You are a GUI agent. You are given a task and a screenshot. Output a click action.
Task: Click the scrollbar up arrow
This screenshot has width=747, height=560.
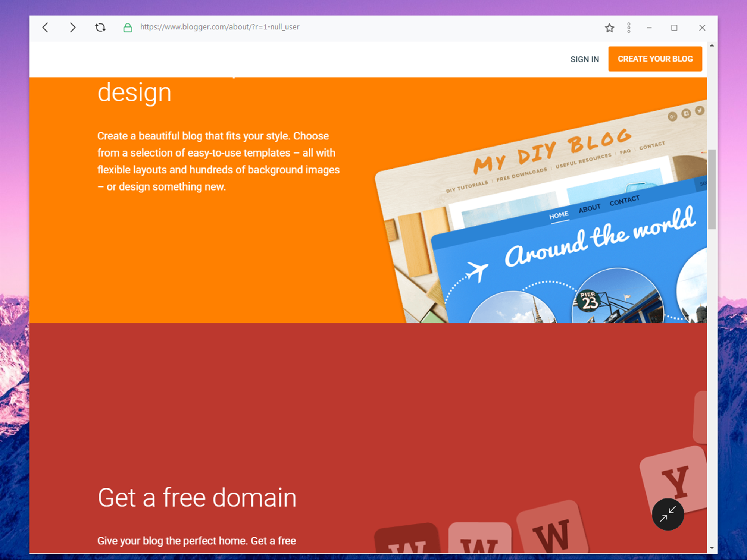[712, 45]
